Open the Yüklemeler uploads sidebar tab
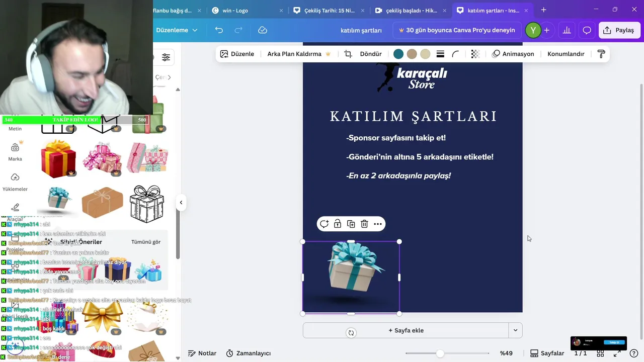Viewport: 644px width, 362px height. pyautogui.click(x=15, y=182)
